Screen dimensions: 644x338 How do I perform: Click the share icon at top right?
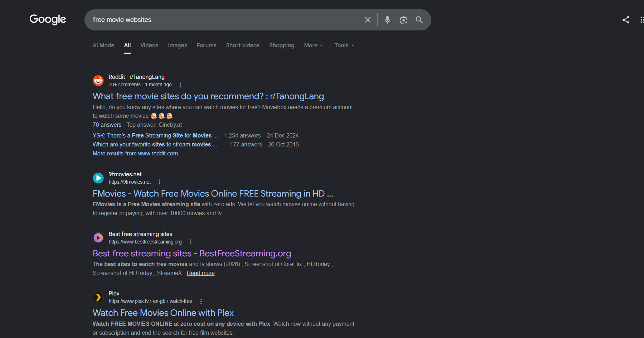click(x=626, y=20)
